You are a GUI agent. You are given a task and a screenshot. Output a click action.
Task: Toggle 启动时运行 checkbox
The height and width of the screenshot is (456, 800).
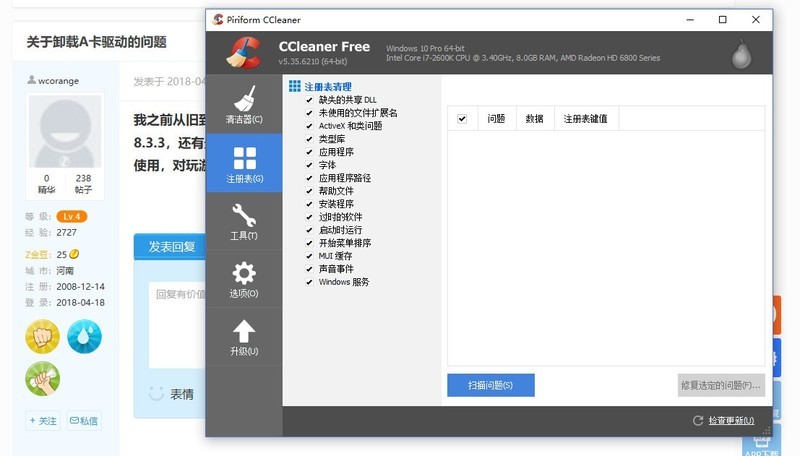point(309,230)
